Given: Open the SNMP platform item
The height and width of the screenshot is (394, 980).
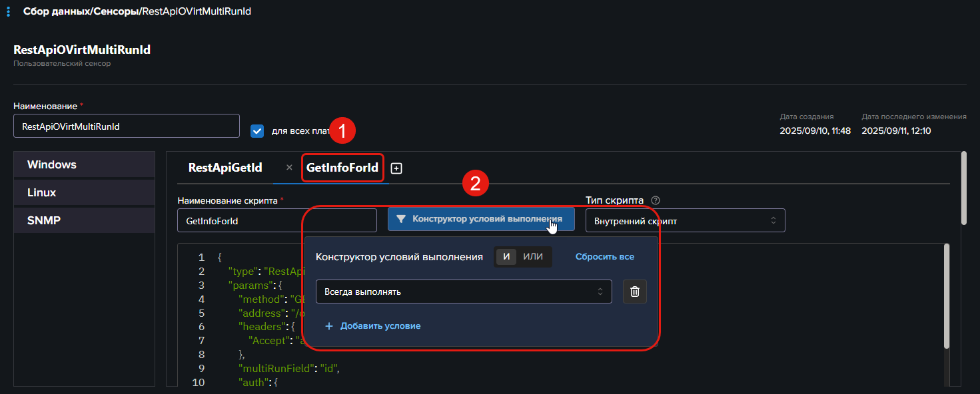Looking at the screenshot, I should click(84, 221).
